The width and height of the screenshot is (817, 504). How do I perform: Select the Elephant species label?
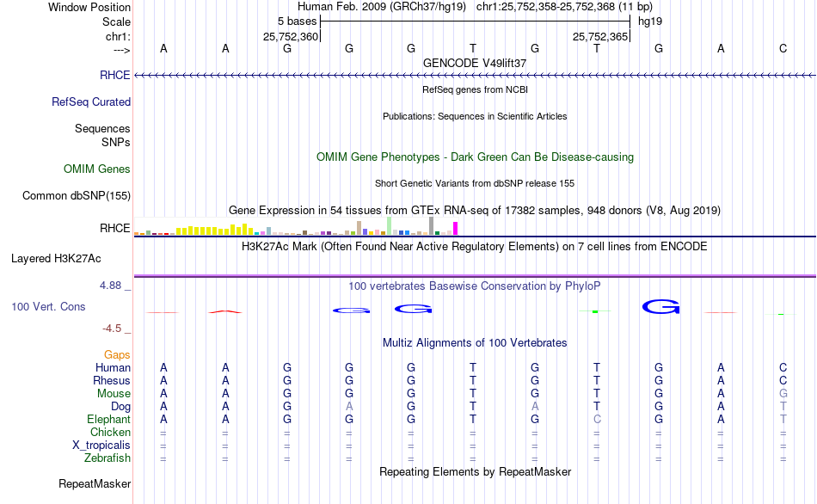108,419
